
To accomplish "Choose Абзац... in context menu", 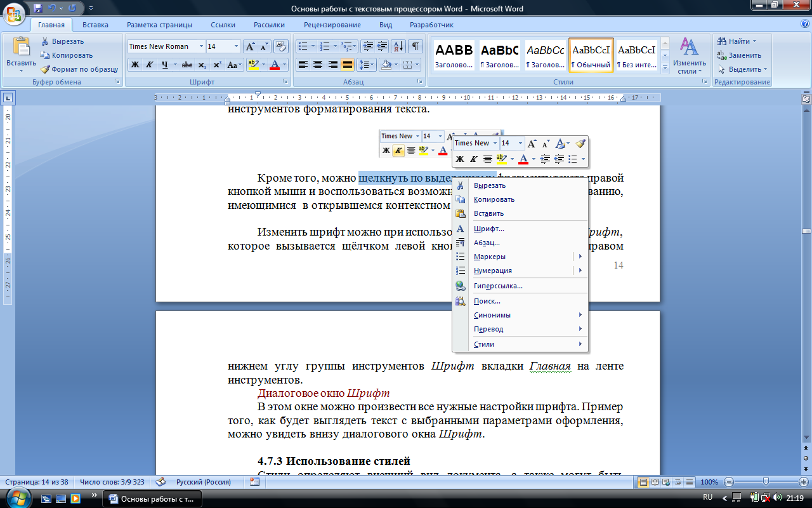I will point(520,243).
